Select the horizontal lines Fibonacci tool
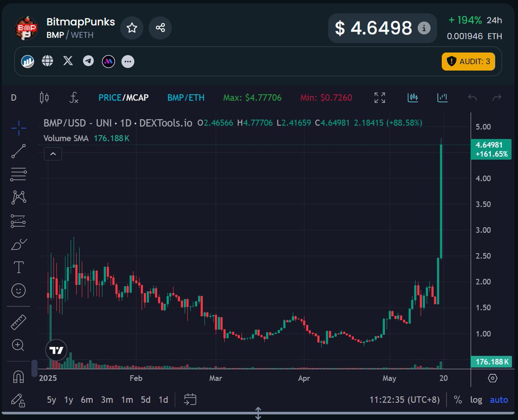Screen dimensions: 518x420 point(19,175)
